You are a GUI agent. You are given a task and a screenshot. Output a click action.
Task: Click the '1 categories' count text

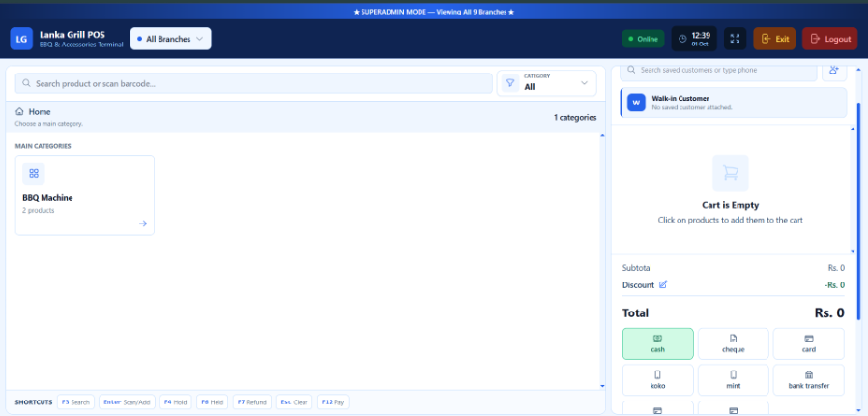click(x=574, y=117)
